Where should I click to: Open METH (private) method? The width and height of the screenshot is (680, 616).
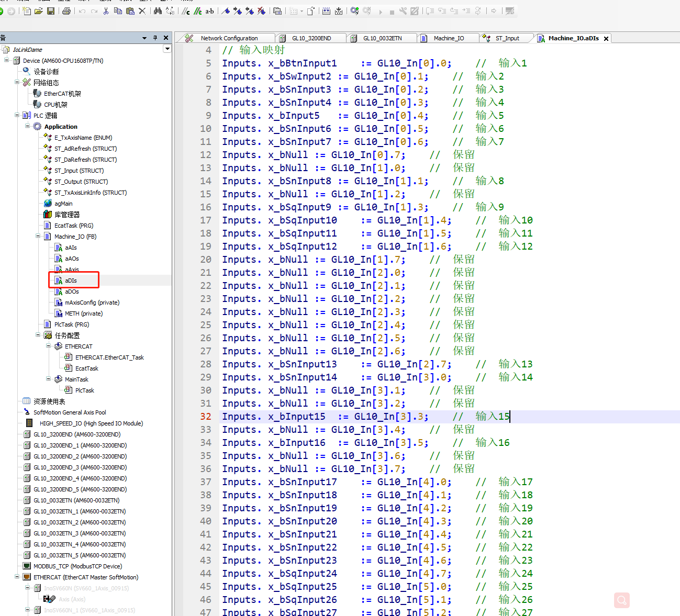(84, 313)
